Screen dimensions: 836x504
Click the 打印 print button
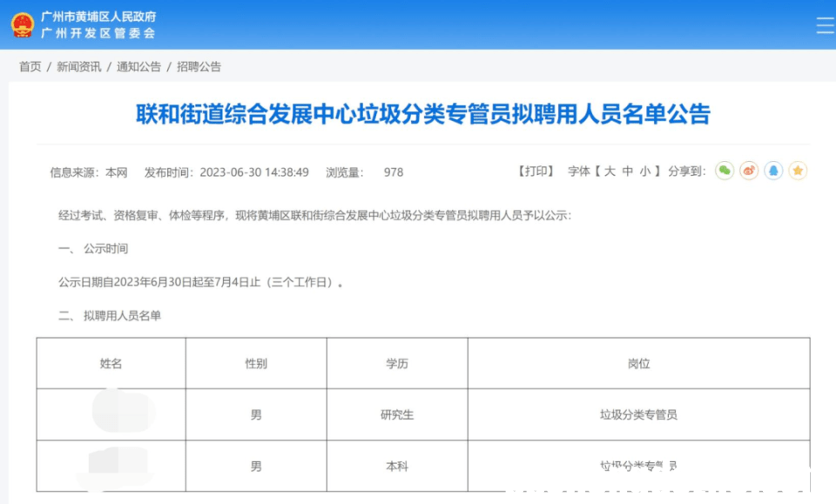coord(536,171)
